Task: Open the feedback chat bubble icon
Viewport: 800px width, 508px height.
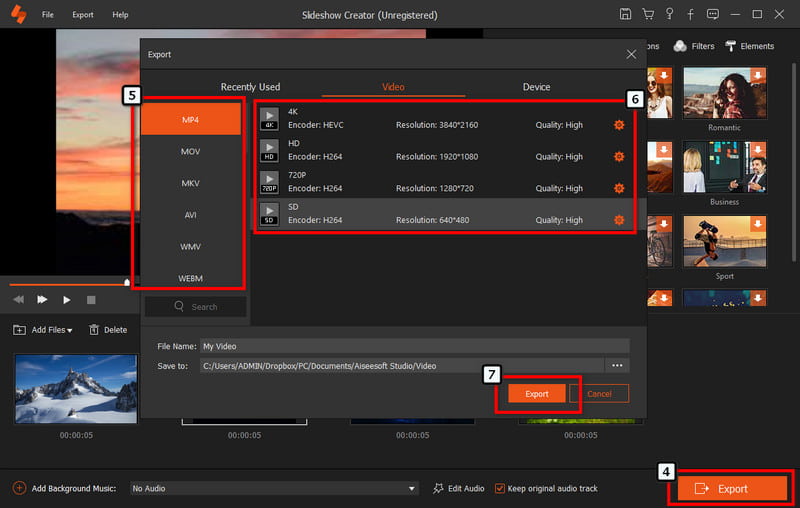Action: click(713, 14)
